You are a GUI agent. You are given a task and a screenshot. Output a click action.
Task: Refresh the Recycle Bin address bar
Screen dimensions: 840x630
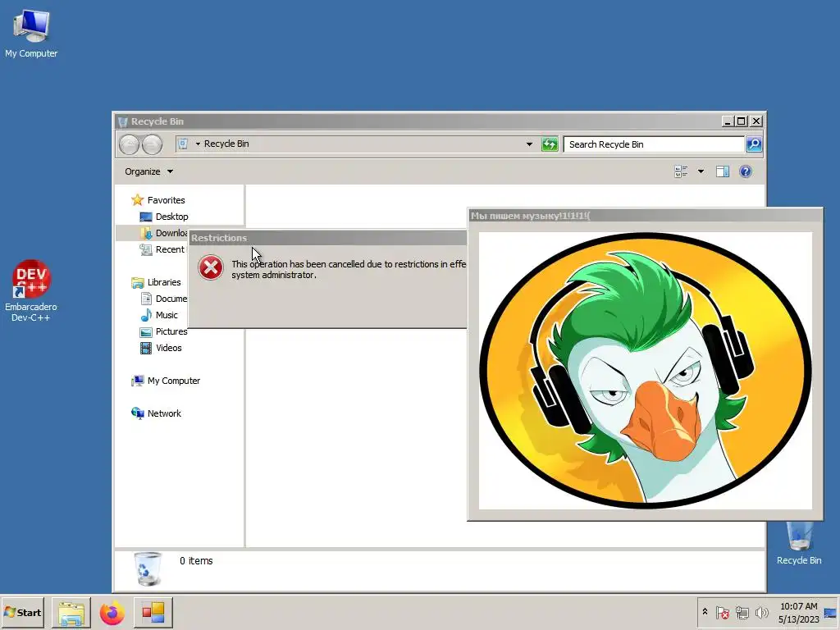(x=550, y=144)
